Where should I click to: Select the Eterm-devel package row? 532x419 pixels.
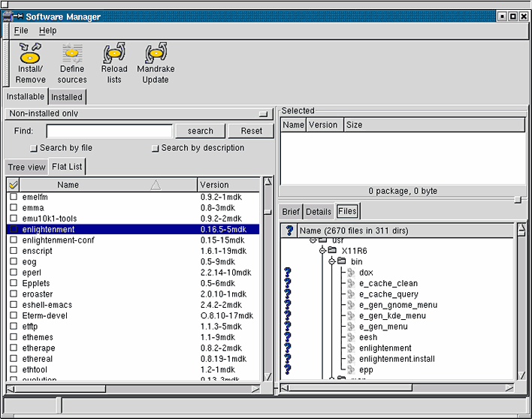pos(133,315)
